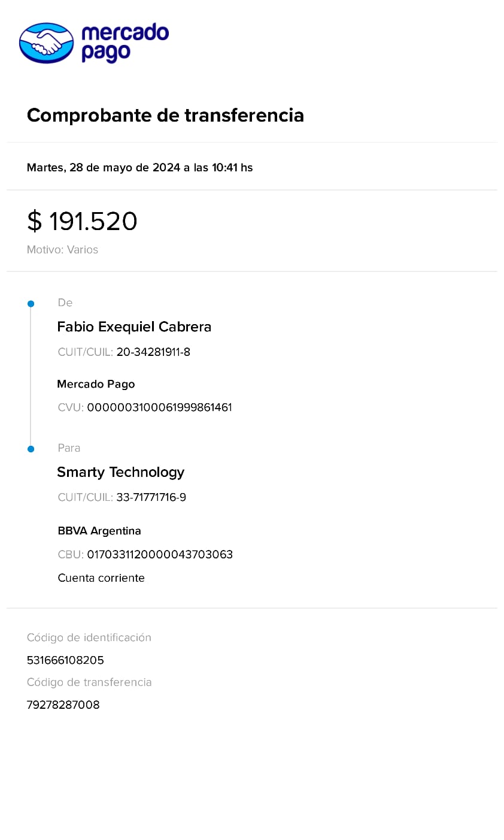
Task: Click the Cuenta corriente account type
Action: (101, 578)
